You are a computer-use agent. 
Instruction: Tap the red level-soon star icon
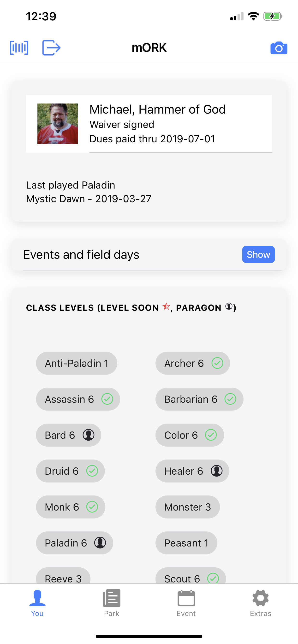(x=166, y=306)
